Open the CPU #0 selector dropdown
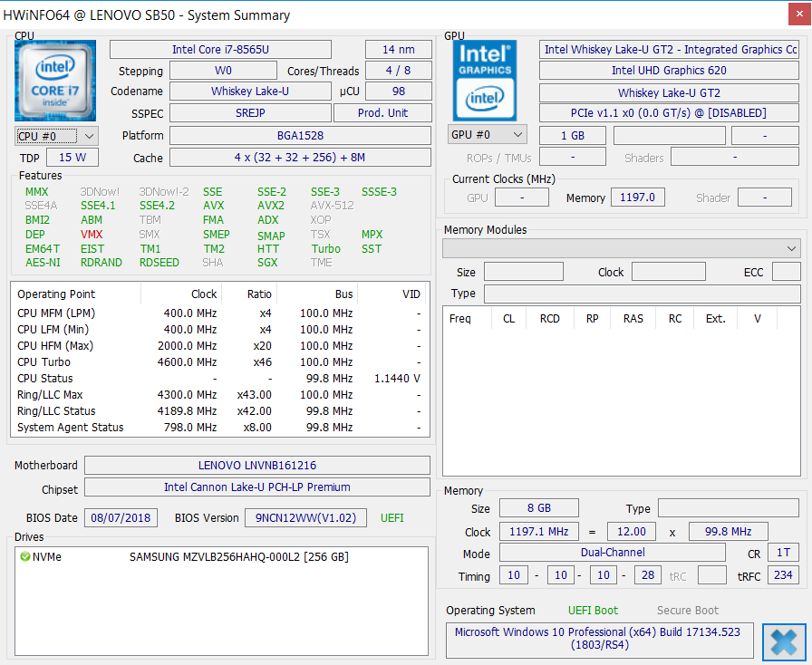 pyautogui.click(x=56, y=136)
